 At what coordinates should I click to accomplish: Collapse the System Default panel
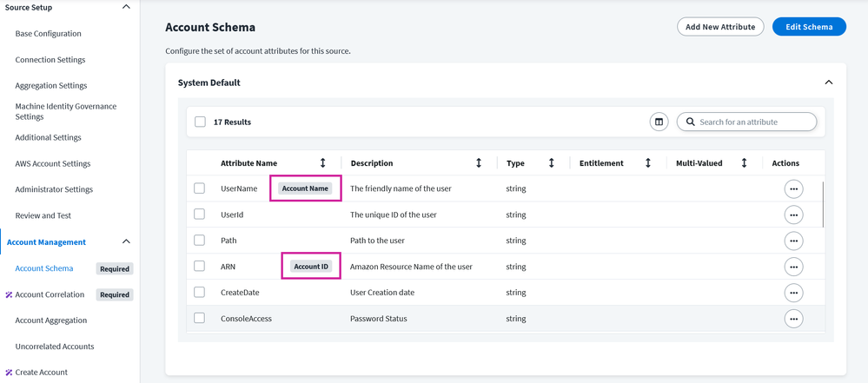(829, 83)
